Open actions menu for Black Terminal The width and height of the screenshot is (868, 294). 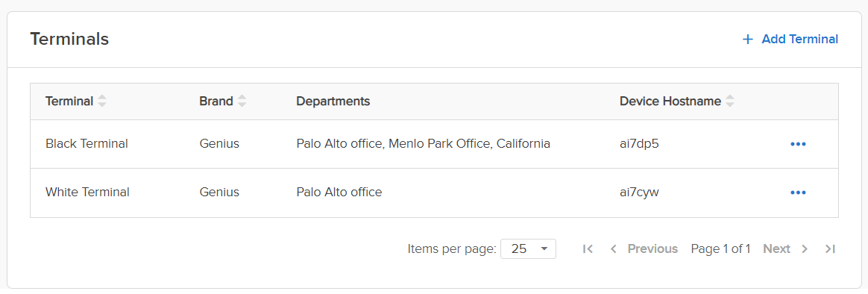(x=798, y=144)
